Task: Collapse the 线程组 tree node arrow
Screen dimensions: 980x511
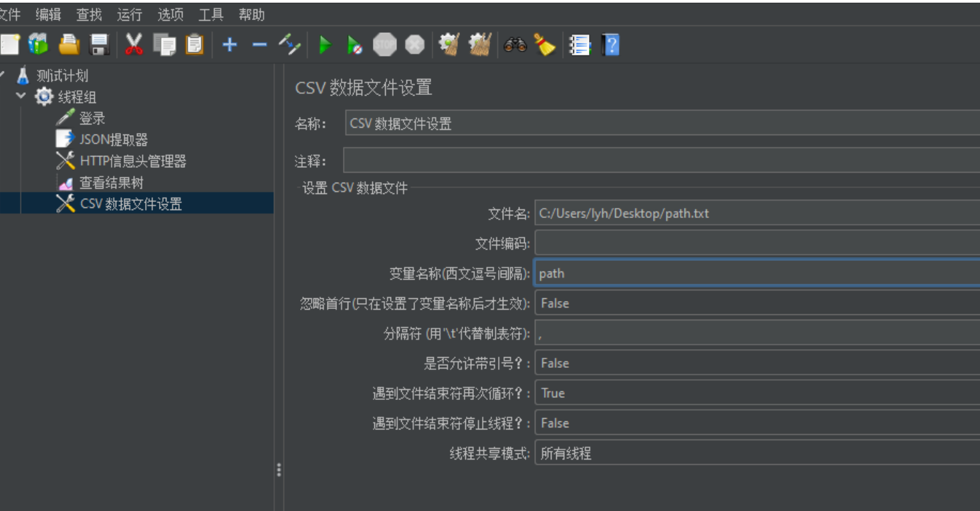Action: (21, 96)
